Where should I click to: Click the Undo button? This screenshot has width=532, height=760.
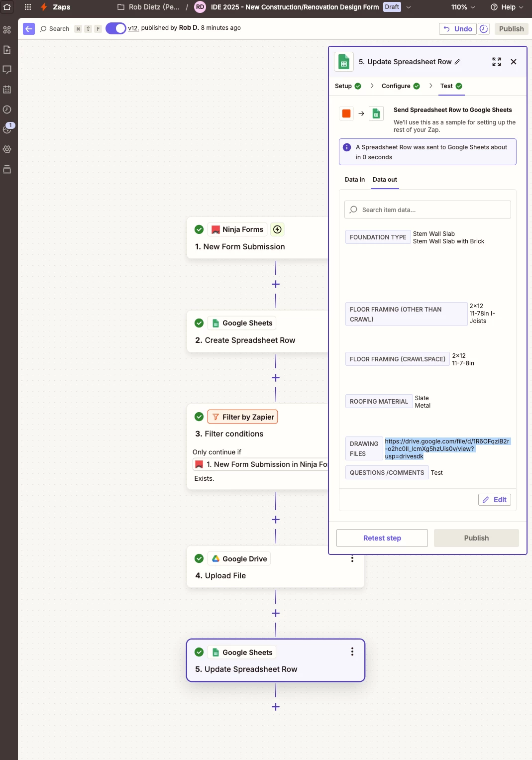point(458,29)
